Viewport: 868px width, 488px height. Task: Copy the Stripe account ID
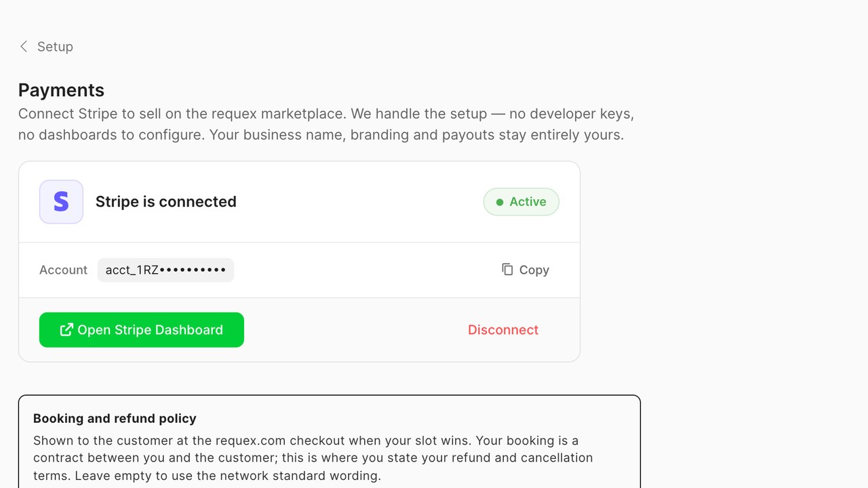[x=526, y=270]
